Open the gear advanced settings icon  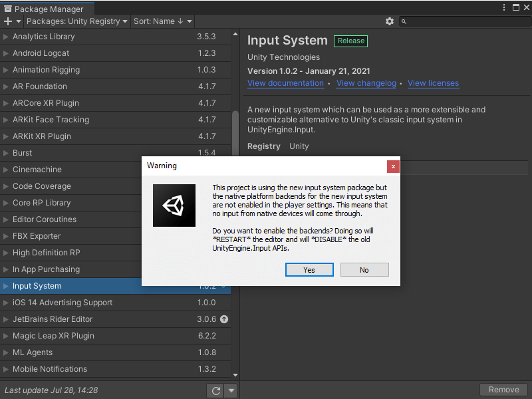coord(390,21)
